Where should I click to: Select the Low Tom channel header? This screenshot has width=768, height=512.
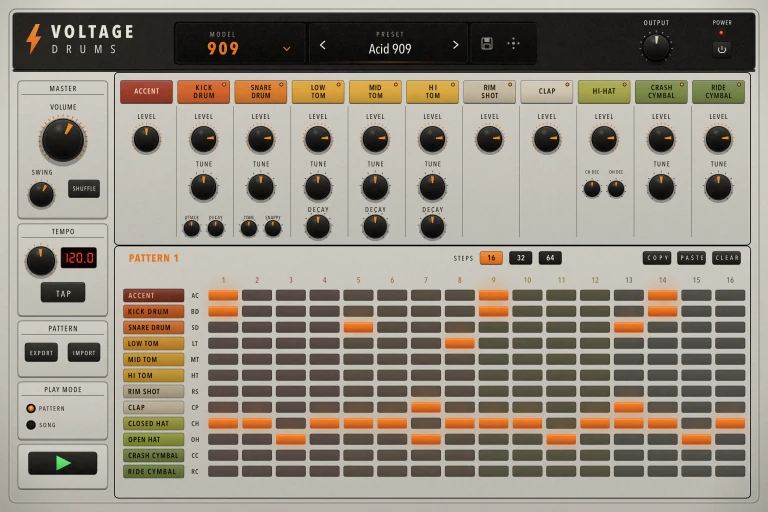pyautogui.click(x=318, y=91)
